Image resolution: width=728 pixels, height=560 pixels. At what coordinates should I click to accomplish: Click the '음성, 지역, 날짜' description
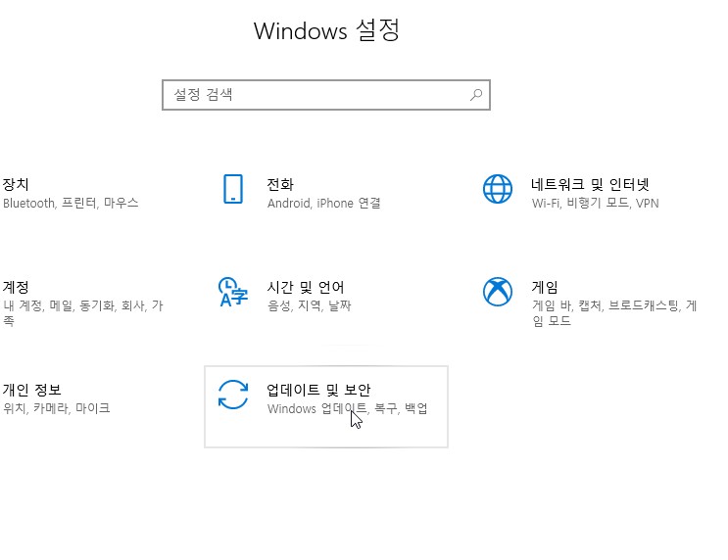tap(310, 305)
